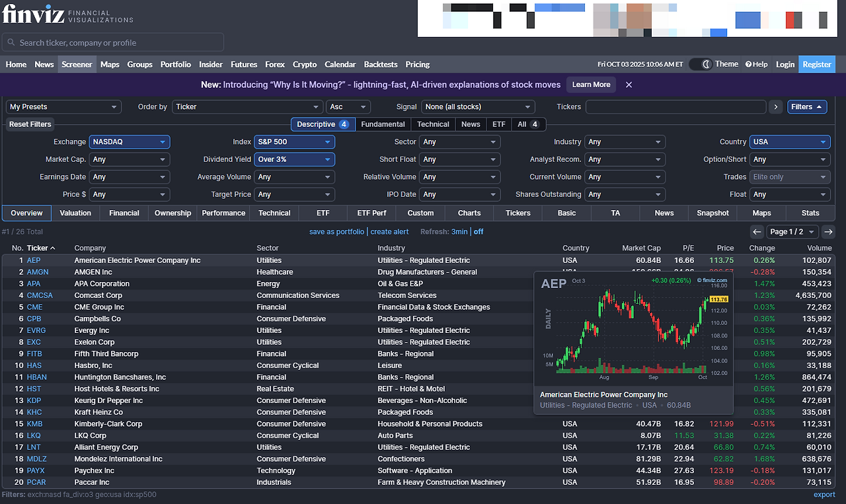Open the Futures menu item

[x=244, y=64]
